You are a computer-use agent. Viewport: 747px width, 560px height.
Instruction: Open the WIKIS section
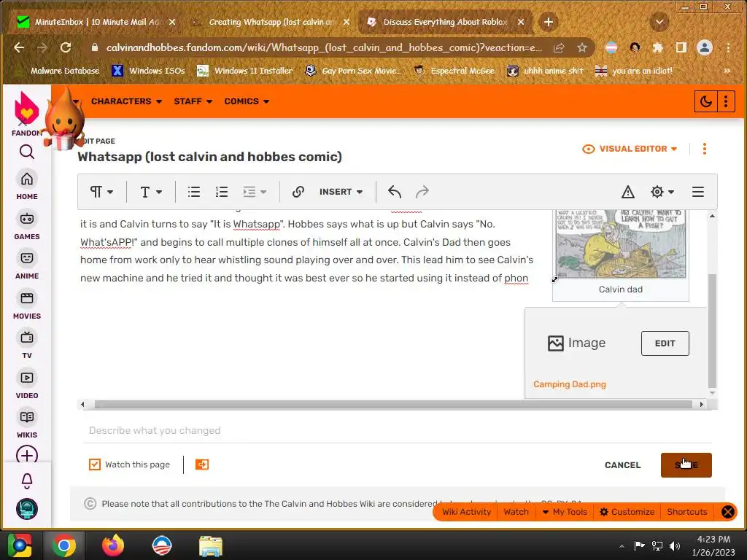pos(27,424)
